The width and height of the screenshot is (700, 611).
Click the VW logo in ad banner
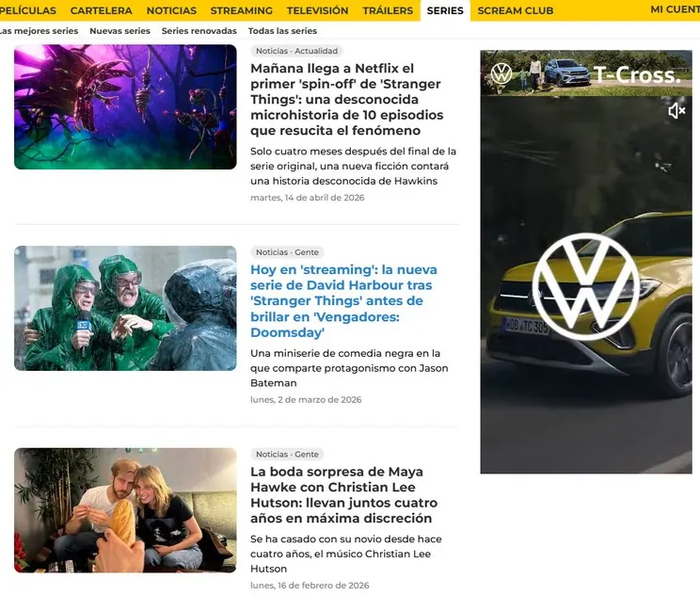click(501, 73)
